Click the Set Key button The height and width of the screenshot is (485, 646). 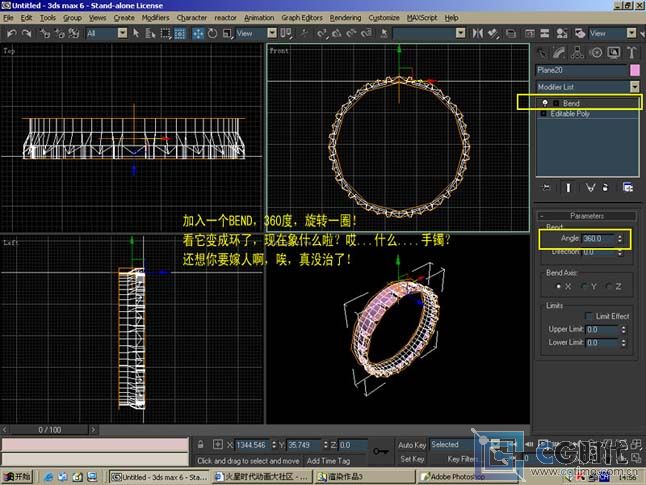(412, 459)
